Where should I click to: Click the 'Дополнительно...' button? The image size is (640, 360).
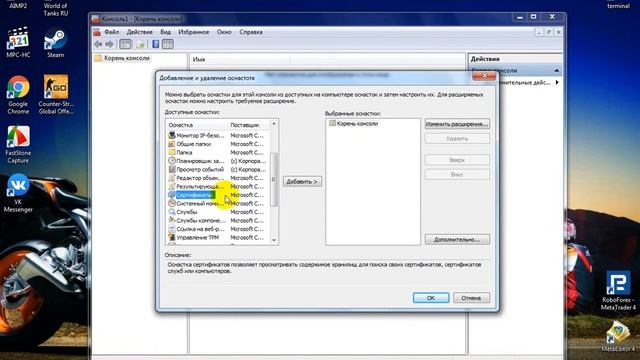point(457,239)
